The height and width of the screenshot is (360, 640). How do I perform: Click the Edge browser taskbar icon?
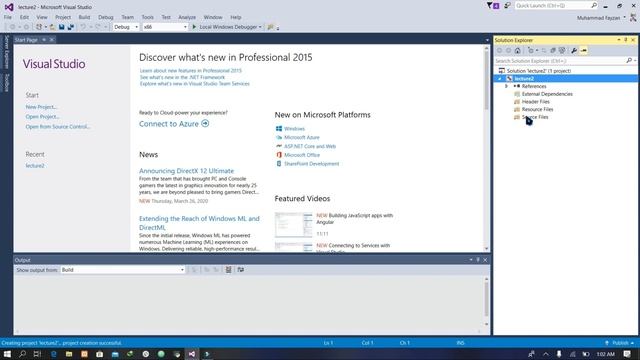coord(53,354)
